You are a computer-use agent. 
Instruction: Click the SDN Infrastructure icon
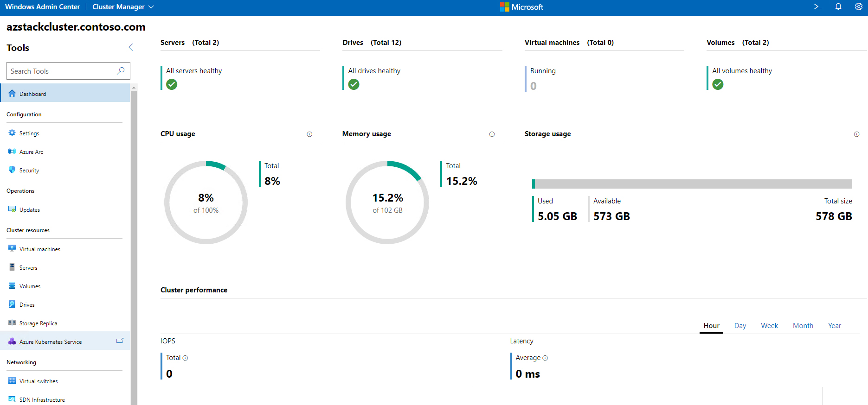pyautogui.click(x=12, y=399)
